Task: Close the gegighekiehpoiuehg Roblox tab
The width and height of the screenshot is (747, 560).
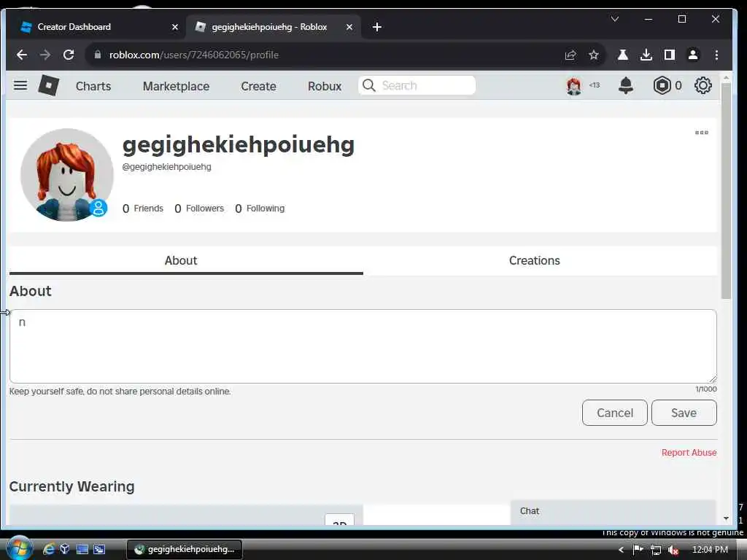Action: (349, 27)
